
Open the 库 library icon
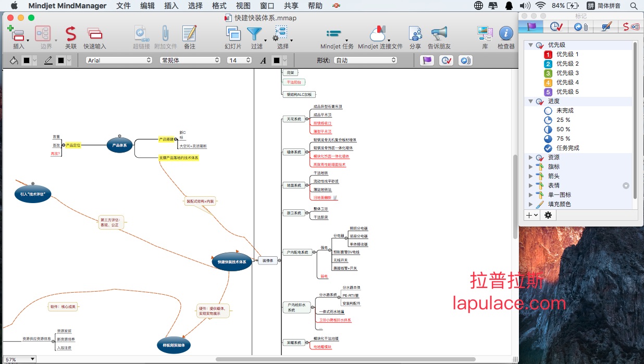[x=485, y=34]
